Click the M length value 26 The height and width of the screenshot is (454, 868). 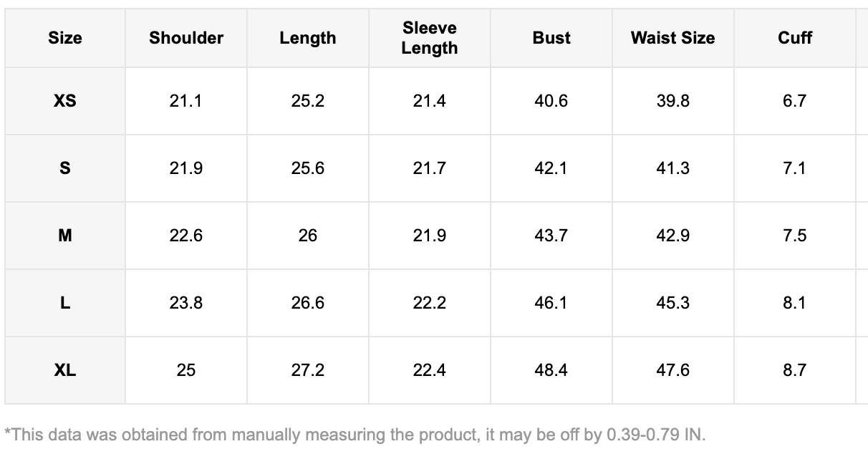point(308,236)
